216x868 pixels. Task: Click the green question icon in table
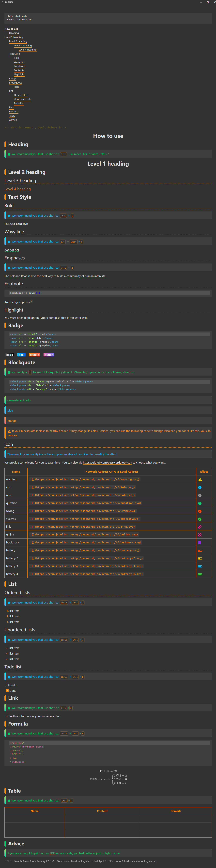200,503
